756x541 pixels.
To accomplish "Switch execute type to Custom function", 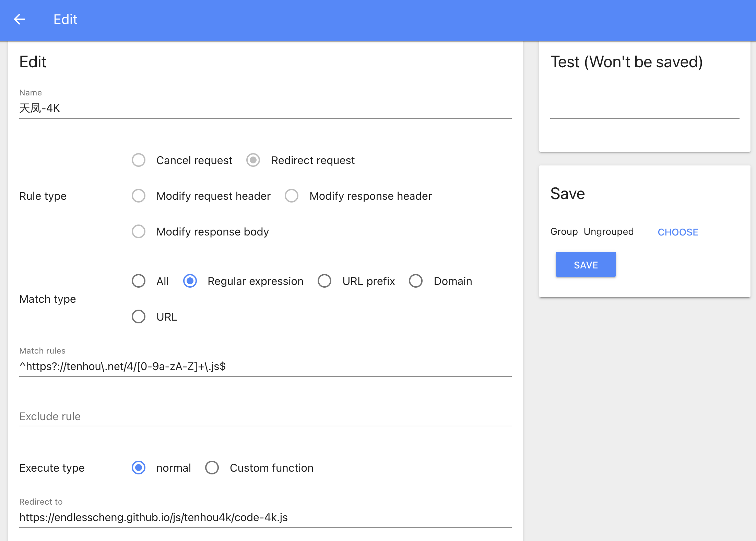I will coord(212,468).
